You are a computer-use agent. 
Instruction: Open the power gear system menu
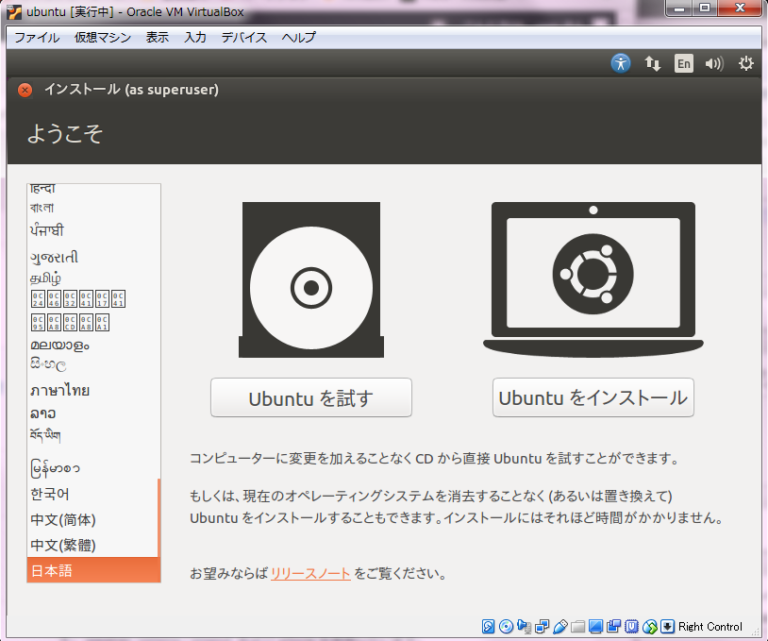pyautogui.click(x=745, y=63)
